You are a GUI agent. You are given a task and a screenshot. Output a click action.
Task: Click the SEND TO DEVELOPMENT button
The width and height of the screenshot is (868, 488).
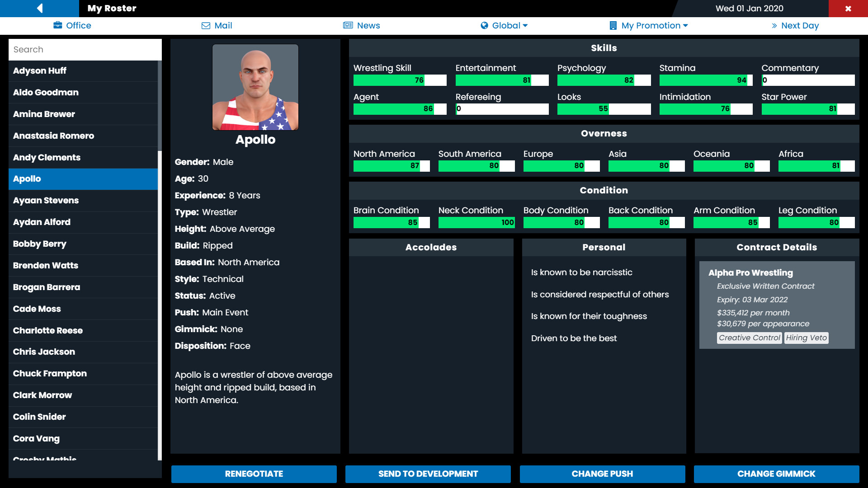[x=428, y=474]
